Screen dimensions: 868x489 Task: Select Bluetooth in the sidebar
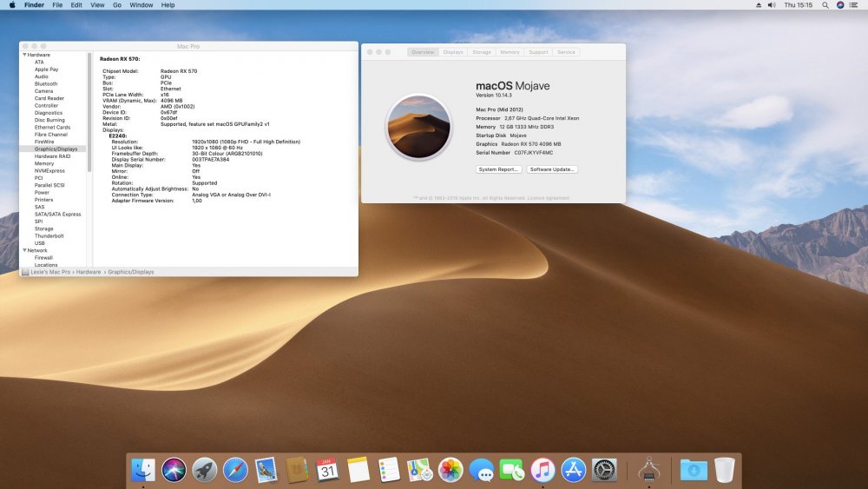click(46, 83)
